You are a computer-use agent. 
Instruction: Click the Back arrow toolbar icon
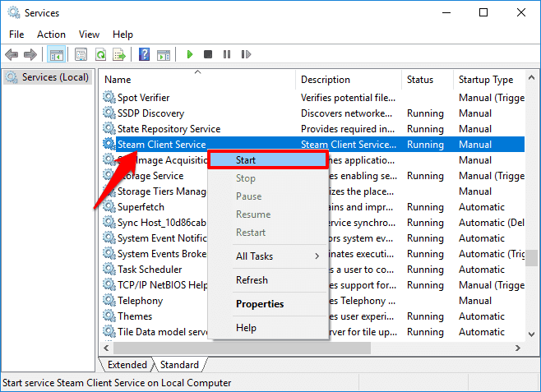(x=12, y=54)
